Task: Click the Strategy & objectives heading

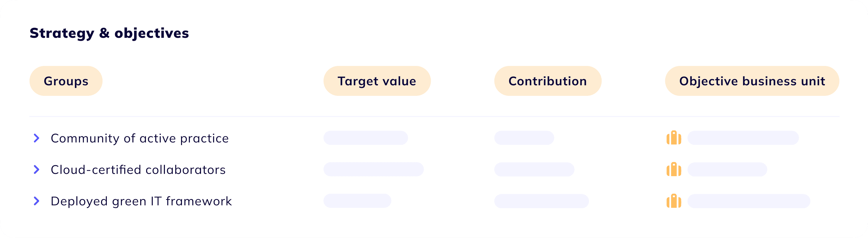Action: coord(109,33)
